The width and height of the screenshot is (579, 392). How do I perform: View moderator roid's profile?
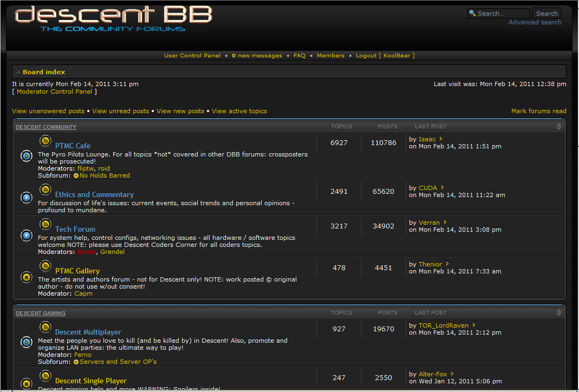pos(104,169)
